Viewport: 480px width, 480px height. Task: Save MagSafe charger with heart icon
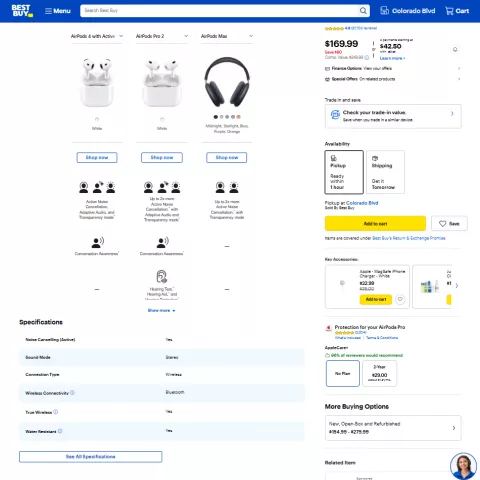(400, 299)
